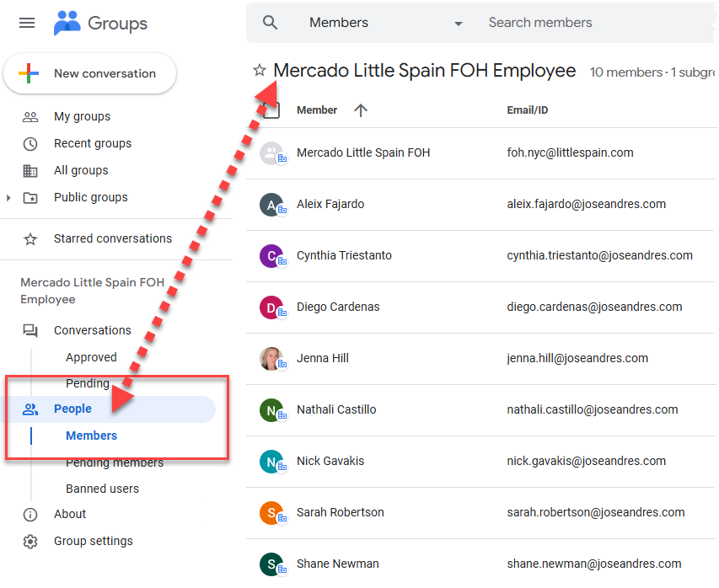Click the Recent groups clock icon
Viewport: 719px width, 588px height.
[x=30, y=144]
